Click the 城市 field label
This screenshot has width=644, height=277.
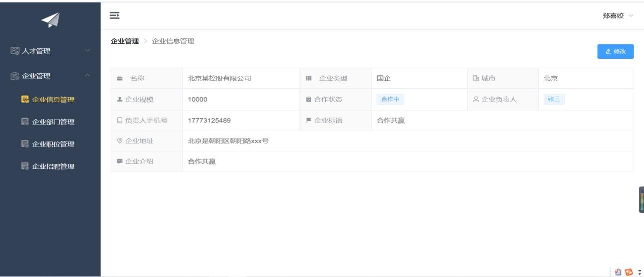pos(488,78)
